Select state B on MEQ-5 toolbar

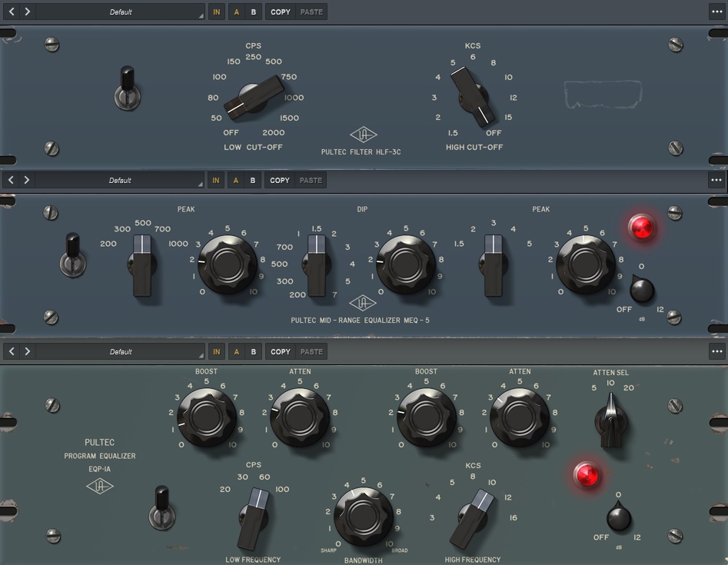pyautogui.click(x=253, y=181)
